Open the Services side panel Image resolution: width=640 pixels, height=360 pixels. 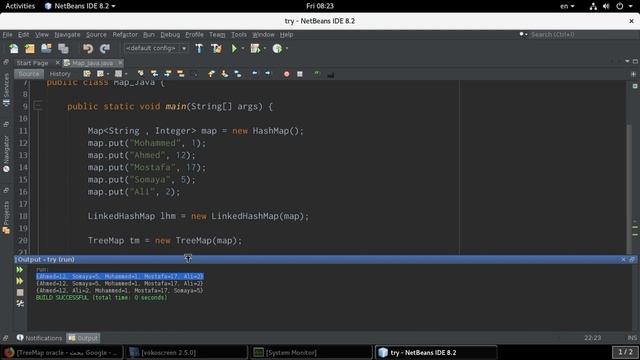(6, 90)
